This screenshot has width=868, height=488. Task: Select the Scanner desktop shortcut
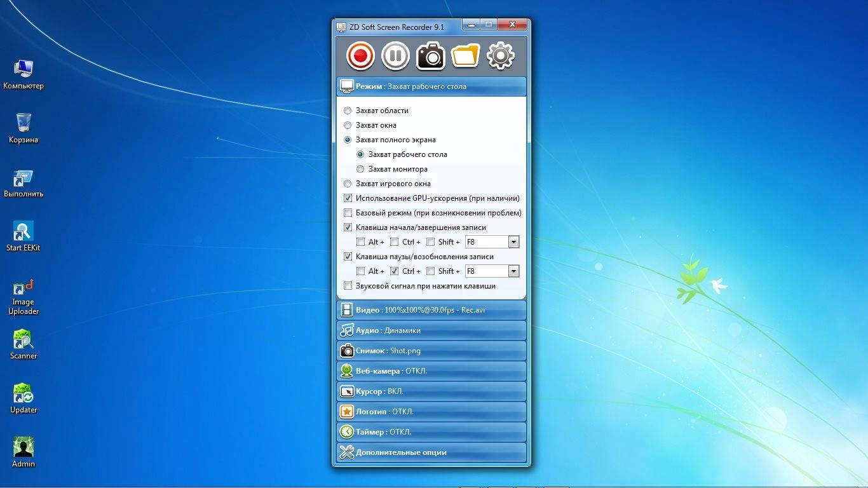pos(24,344)
